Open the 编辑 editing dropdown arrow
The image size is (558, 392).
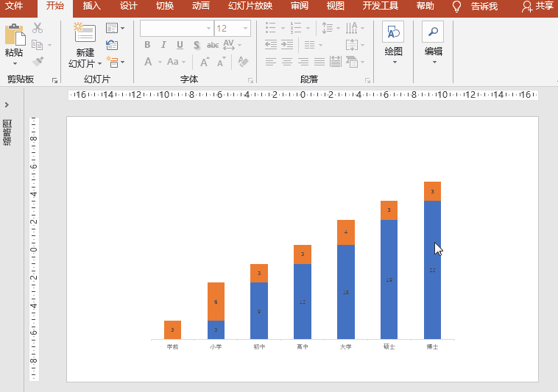pyautogui.click(x=434, y=63)
